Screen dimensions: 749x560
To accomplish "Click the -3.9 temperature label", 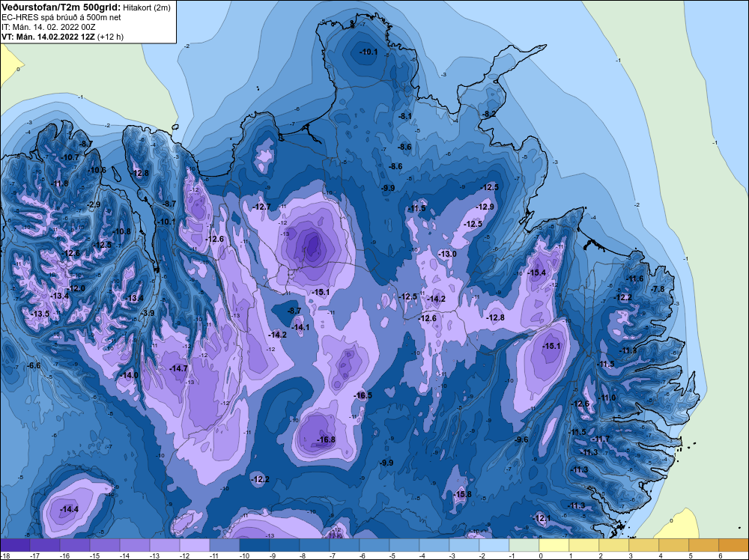I will click(x=148, y=313).
